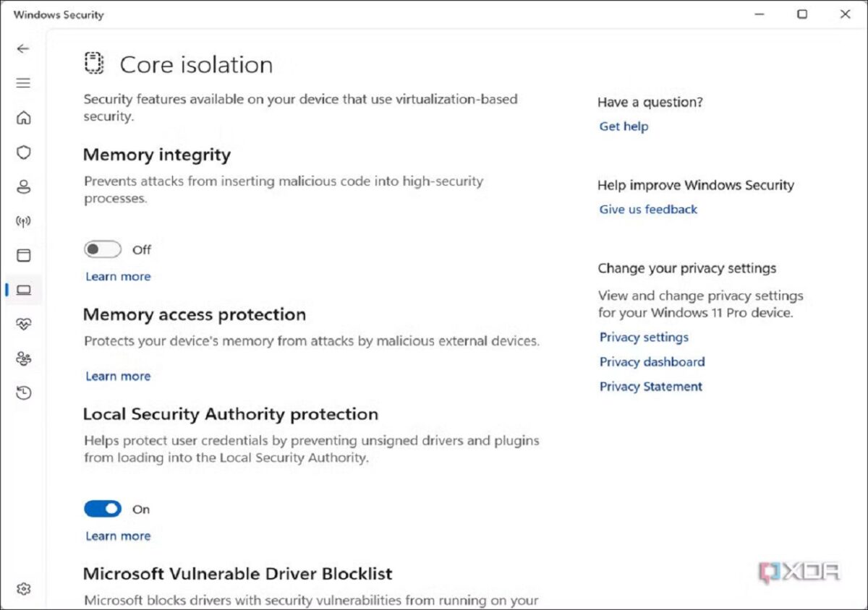
Task: Open Device performance & health heart icon
Action: click(24, 324)
